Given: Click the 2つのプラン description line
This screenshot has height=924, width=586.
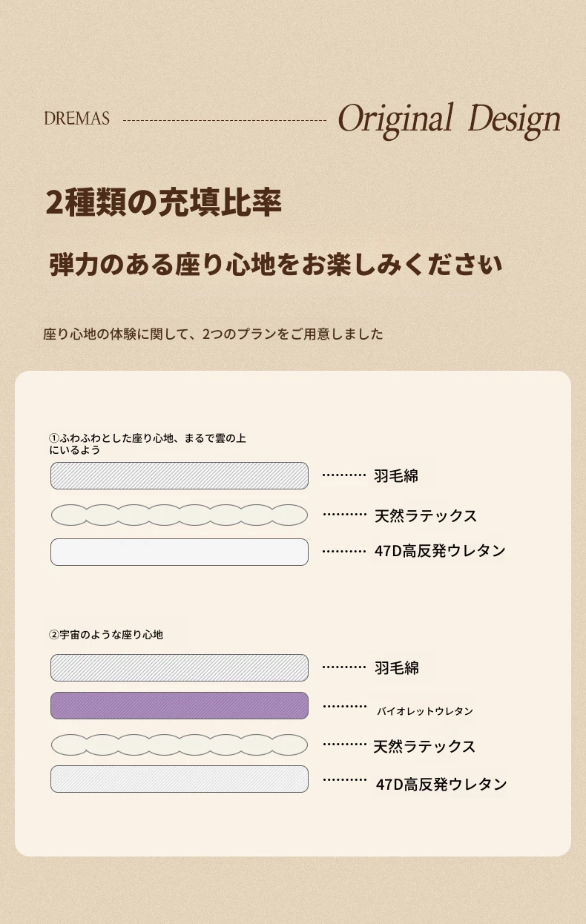Looking at the screenshot, I should (213, 334).
